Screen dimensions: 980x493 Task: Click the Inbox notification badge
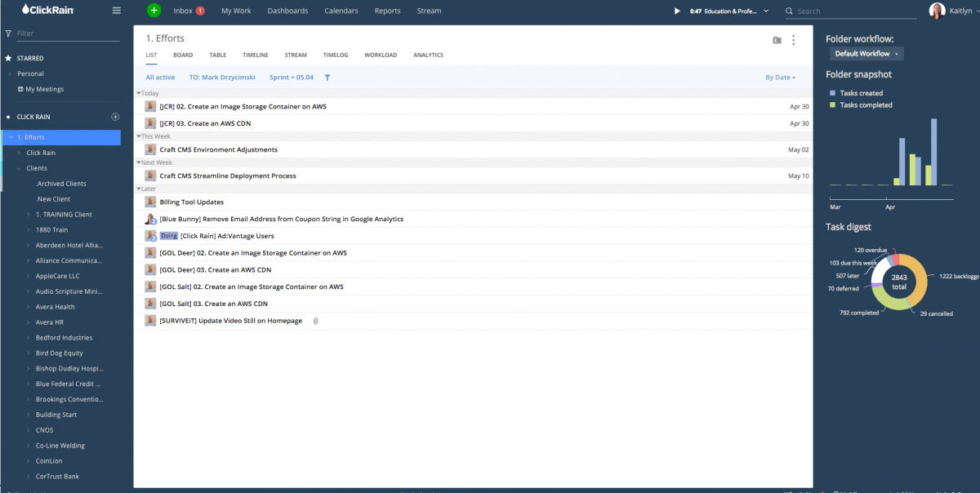(200, 11)
